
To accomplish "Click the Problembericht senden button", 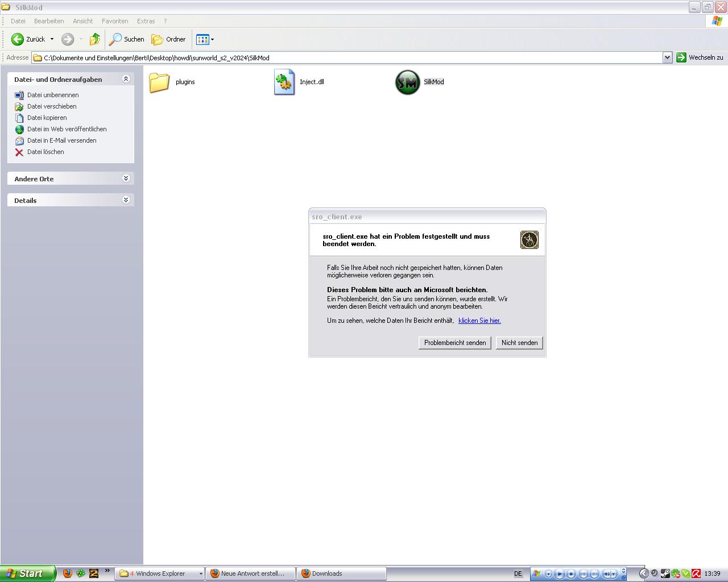I will click(454, 343).
